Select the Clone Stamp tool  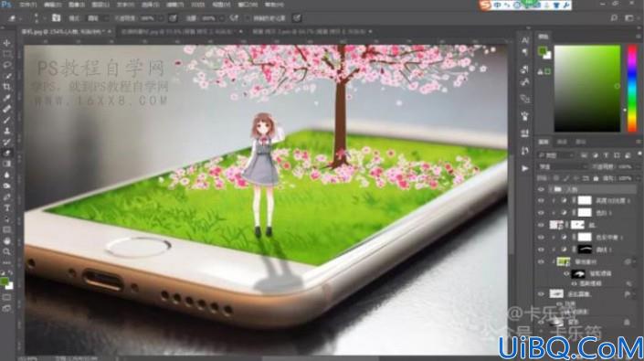pos(7,131)
